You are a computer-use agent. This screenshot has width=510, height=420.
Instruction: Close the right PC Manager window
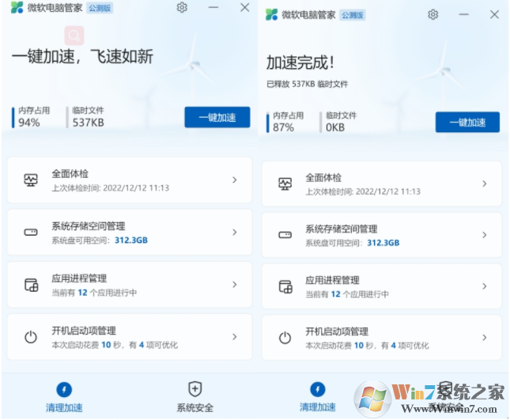point(494,15)
